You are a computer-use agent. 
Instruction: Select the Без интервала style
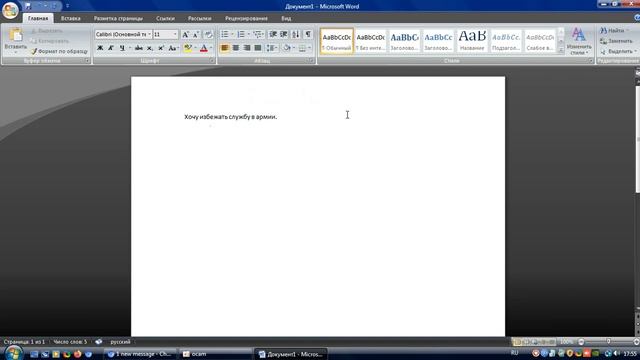pos(370,41)
